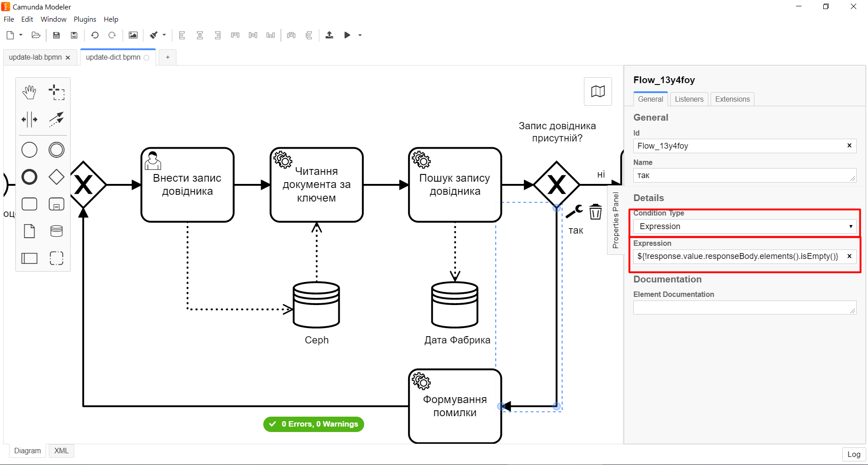
Task: Click the 0 Errors, 0 Warnings badge
Action: 313,424
